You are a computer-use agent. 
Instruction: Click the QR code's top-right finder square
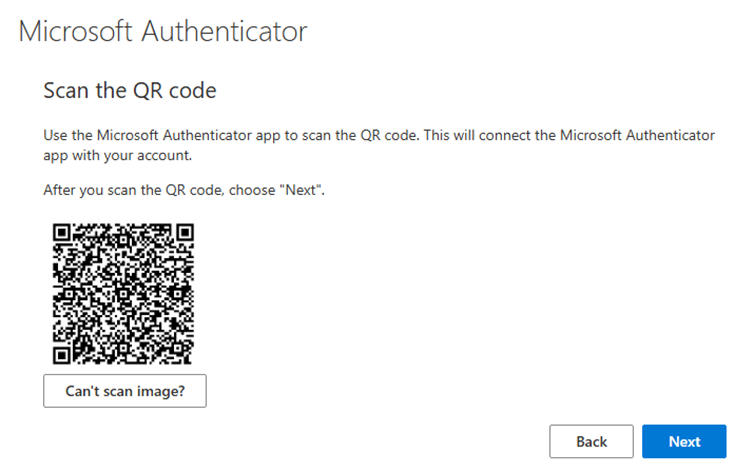coord(183,233)
